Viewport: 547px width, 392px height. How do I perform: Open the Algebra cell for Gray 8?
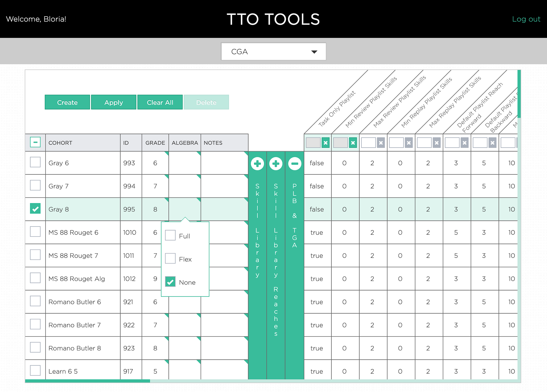coord(185,209)
